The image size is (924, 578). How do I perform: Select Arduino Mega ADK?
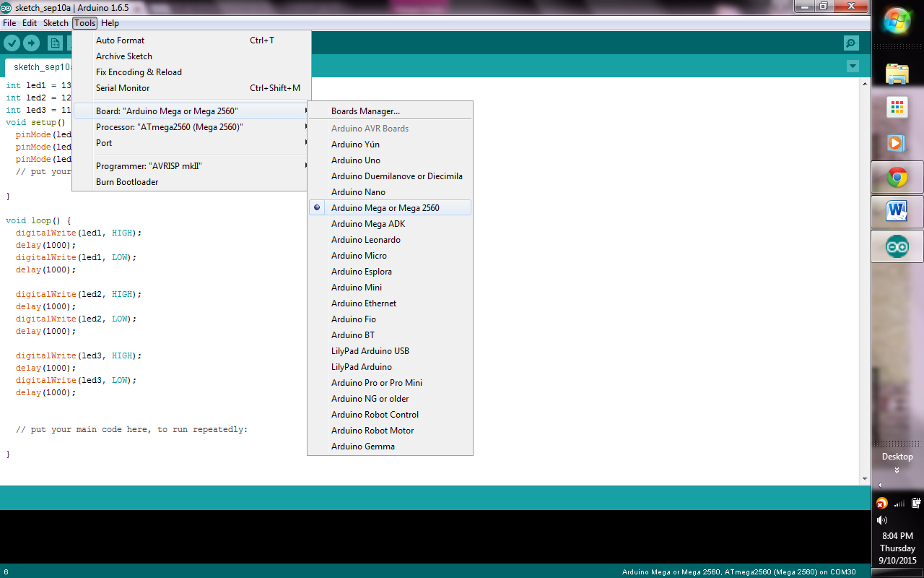point(390,224)
